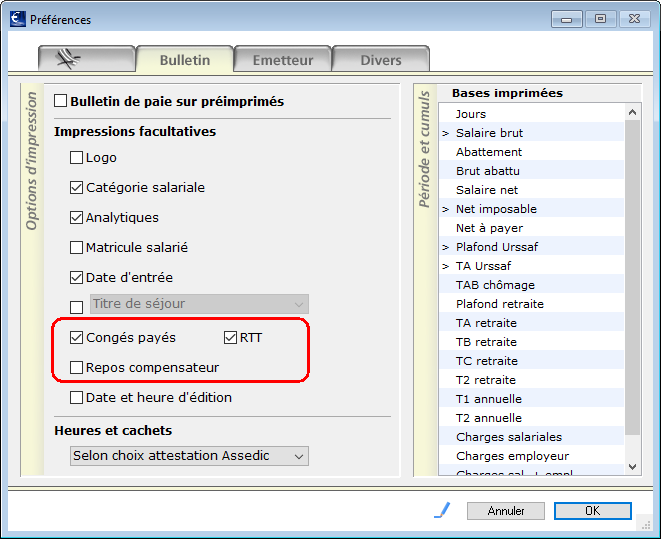This screenshot has width=661, height=539.
Task: Confirm with the OK button
Action: 593,511
